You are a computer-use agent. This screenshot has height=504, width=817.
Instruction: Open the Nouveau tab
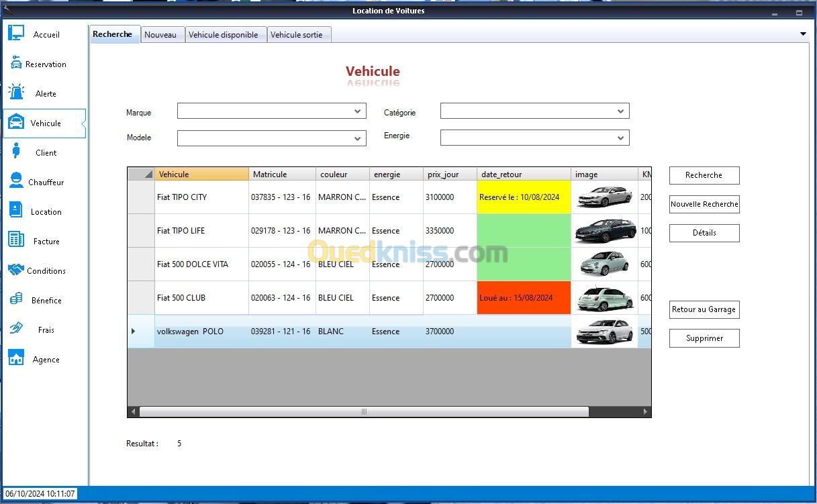pyautogui.click(x=160, y=35)
